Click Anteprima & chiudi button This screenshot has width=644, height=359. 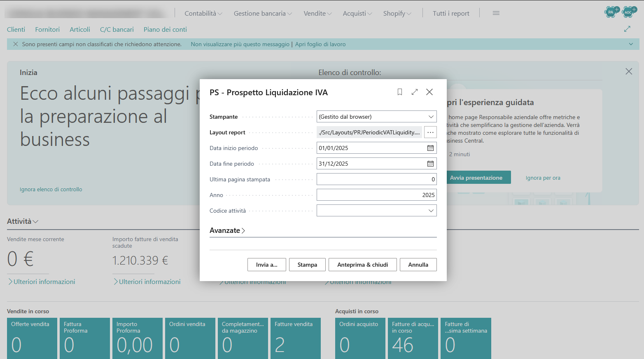(362, 265)
